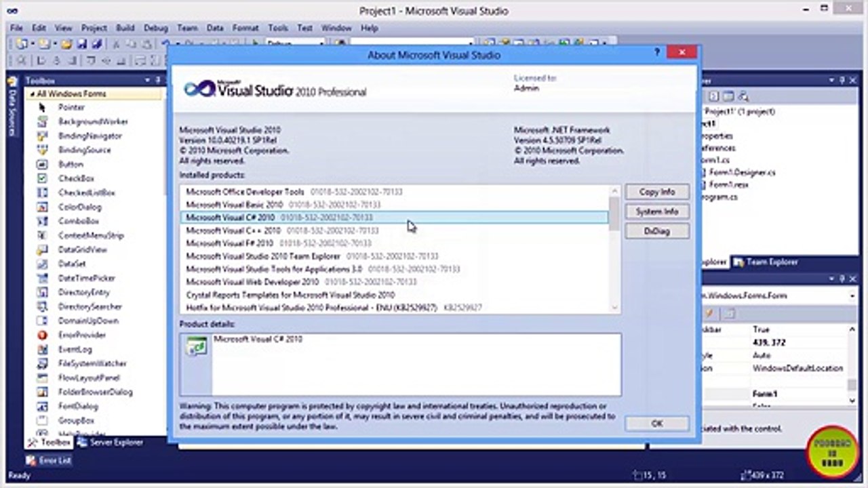The image size is (868, 488).
Task: Select ErrorProvider in the Toolbox
Action: point(81,335)
